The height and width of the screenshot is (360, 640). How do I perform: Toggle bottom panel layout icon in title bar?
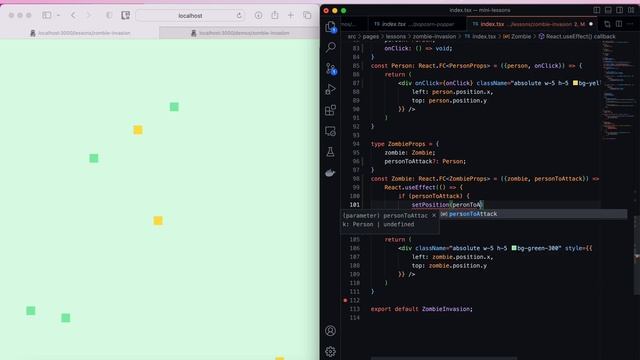[x=608, y=10]
